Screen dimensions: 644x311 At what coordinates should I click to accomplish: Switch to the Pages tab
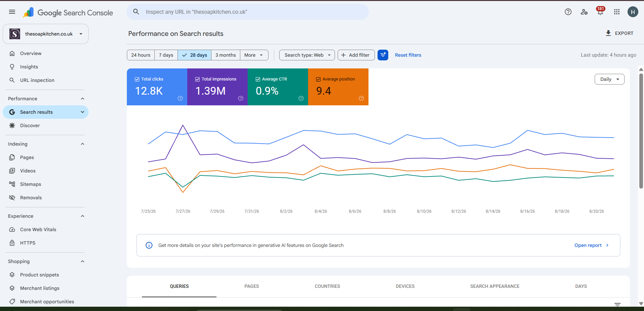coord(252,286)
